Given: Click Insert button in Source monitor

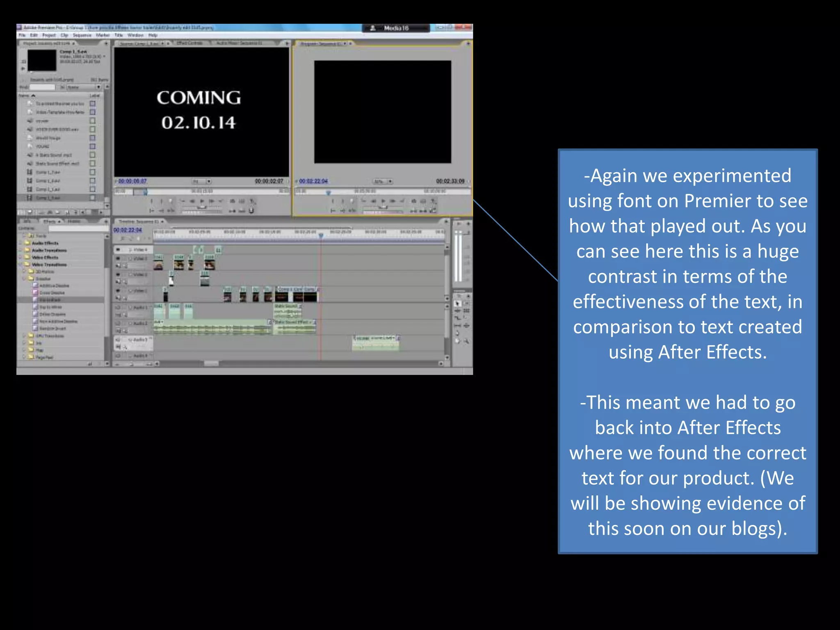Looking at the screenshot, I should [x=232, y=210].
